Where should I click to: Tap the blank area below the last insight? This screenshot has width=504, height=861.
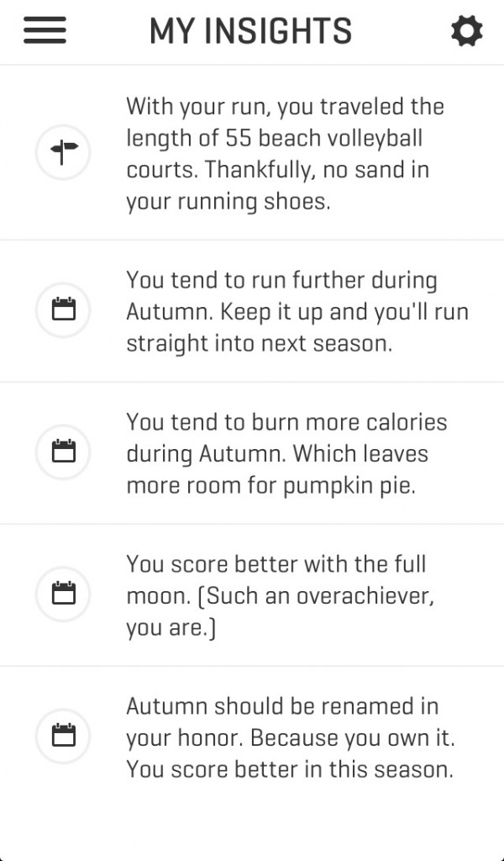[252, 832]
